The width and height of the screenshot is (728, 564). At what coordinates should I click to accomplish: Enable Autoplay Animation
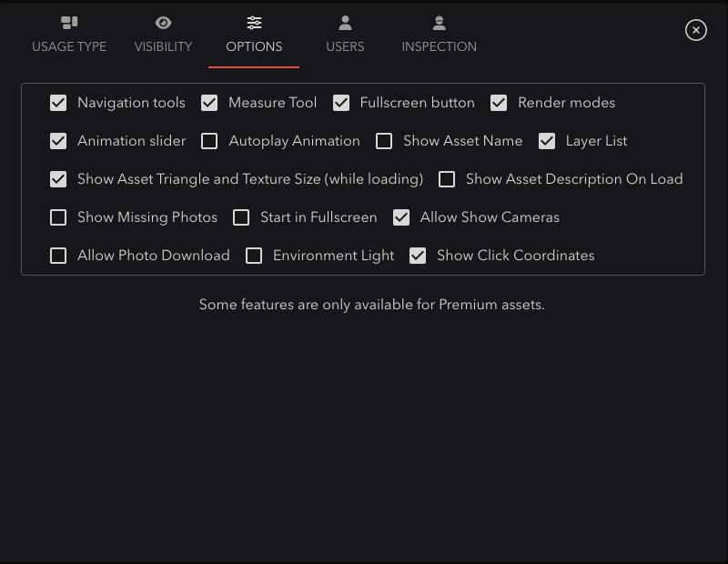pyautogui.click(x=209, y=141)
